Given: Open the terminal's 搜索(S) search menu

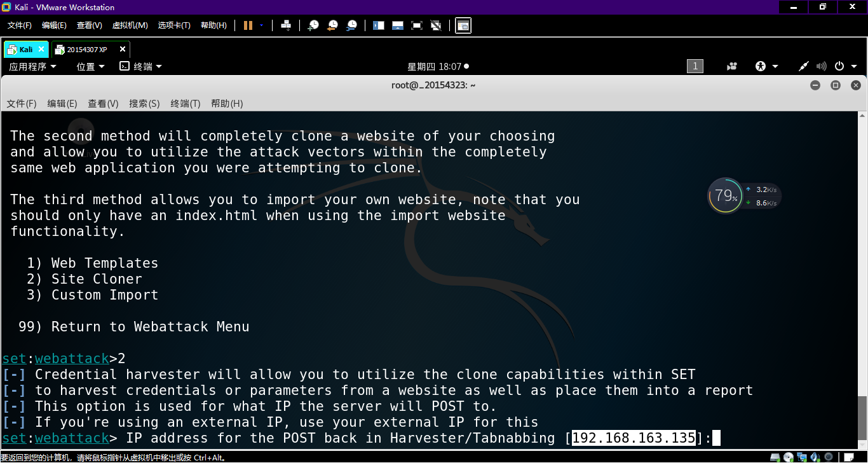Looking at the screenshot, I should coord(144,104).
